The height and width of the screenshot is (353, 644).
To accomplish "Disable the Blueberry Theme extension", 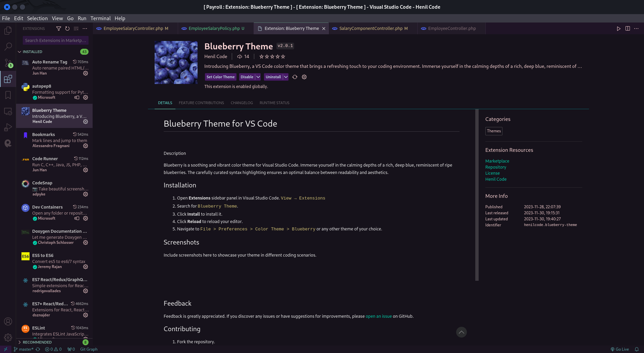I will [x=247, y=77].
